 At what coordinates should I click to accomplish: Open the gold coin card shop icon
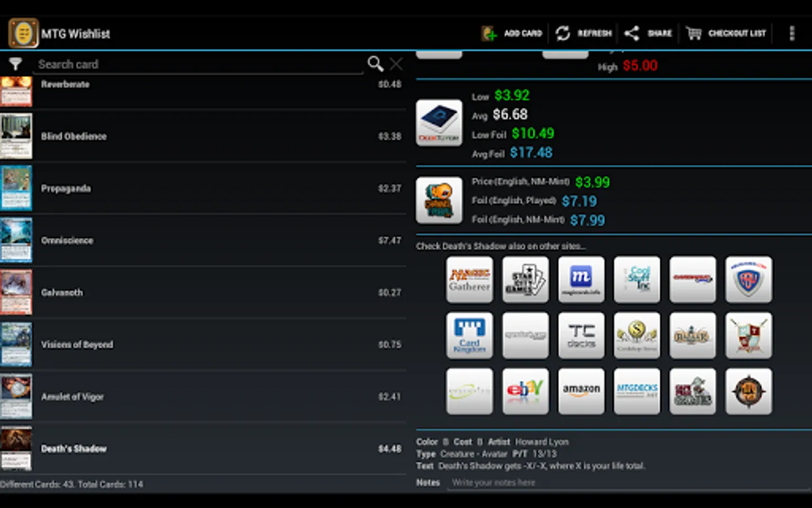coord(637,336)
